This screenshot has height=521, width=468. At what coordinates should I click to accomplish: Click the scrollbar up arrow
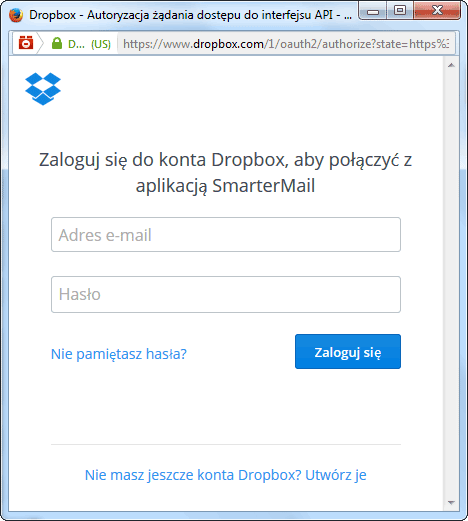click(451, 65)
